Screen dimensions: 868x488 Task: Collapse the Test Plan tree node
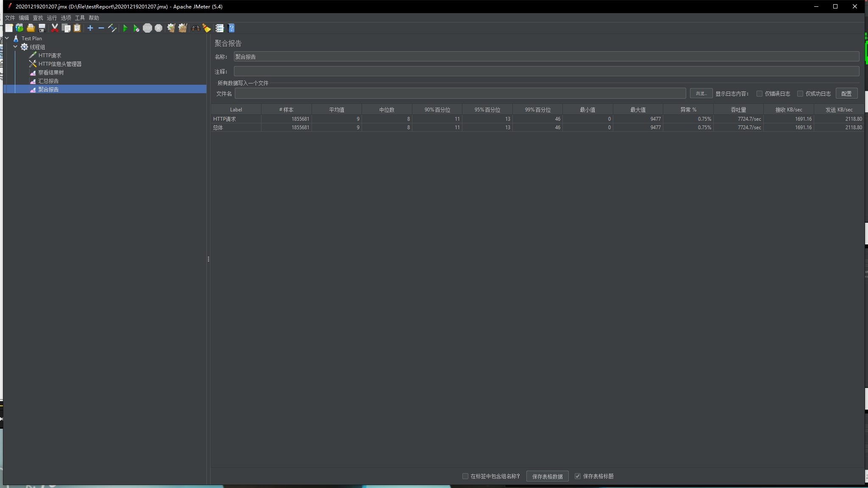click(7, 38)
